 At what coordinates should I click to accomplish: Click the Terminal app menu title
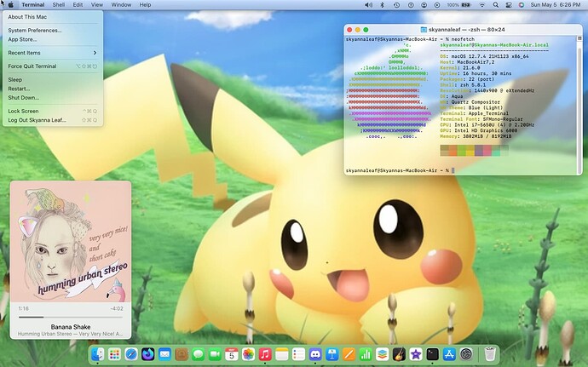[x=33, y=5]
